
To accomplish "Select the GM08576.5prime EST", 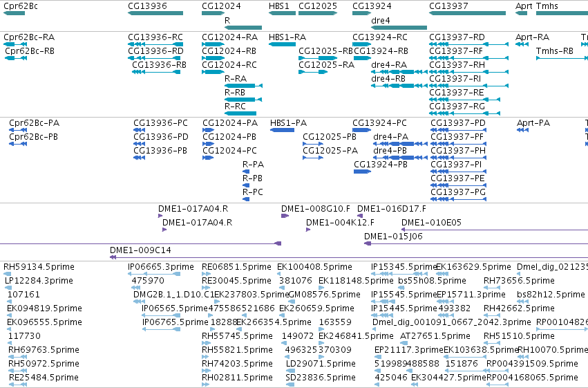I will point(324,295).
